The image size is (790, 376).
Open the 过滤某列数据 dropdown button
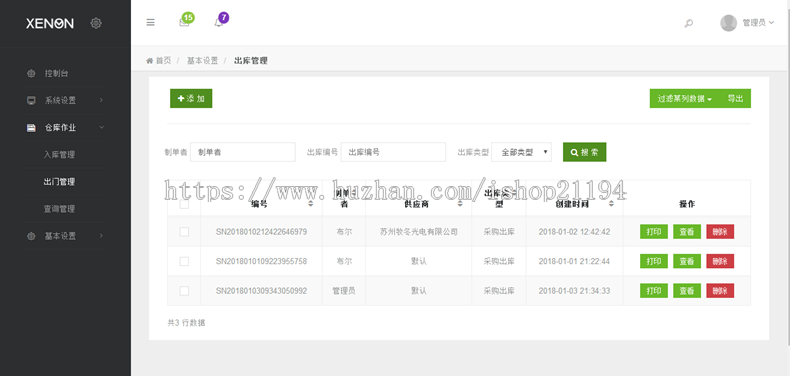(684, 99)
